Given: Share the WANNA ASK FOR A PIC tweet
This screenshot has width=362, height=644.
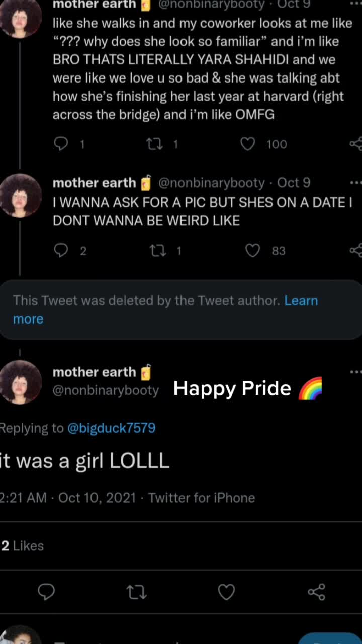Looking at the screenshot, I should tap(356, 250).
